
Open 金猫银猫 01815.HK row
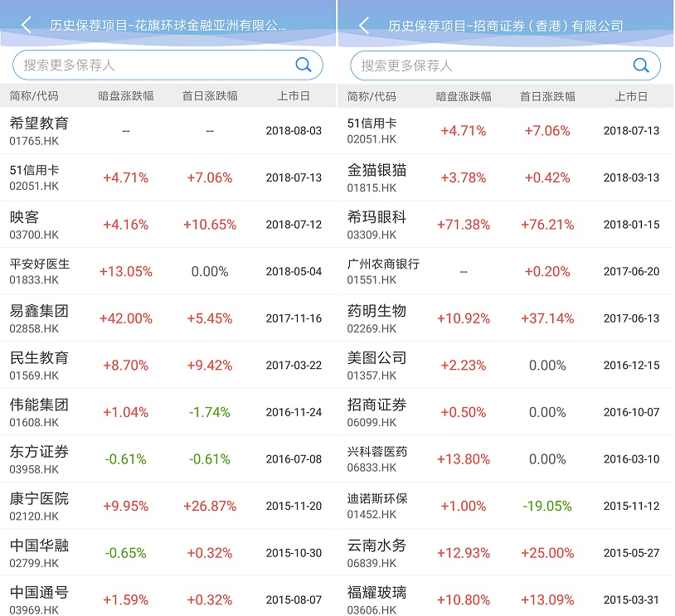(x=506, y=177)
